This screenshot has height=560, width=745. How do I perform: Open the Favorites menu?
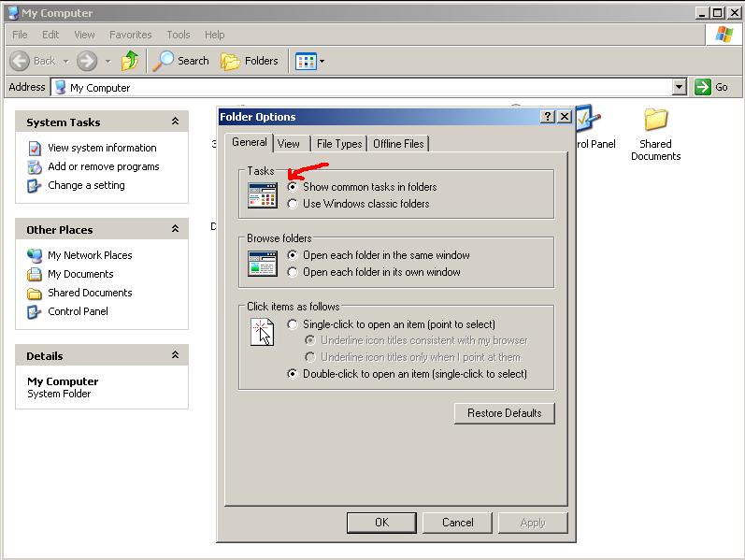coord(131,35)
